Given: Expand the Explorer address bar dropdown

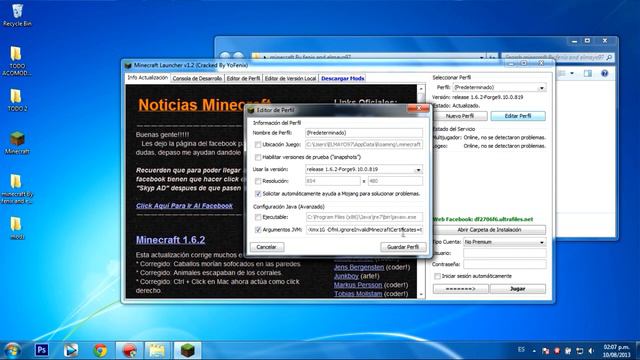Looking at the screenshot, I should point(482,58).
